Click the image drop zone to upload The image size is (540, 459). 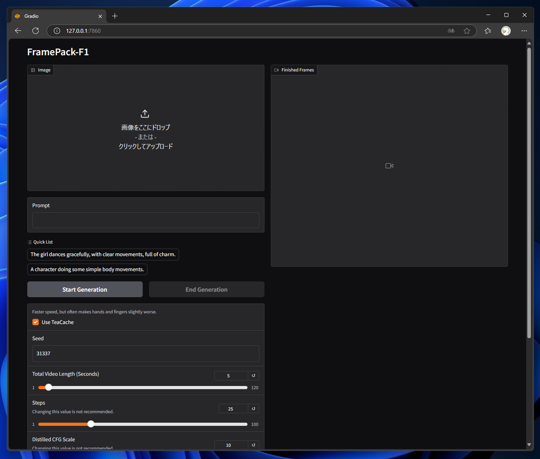146,128
